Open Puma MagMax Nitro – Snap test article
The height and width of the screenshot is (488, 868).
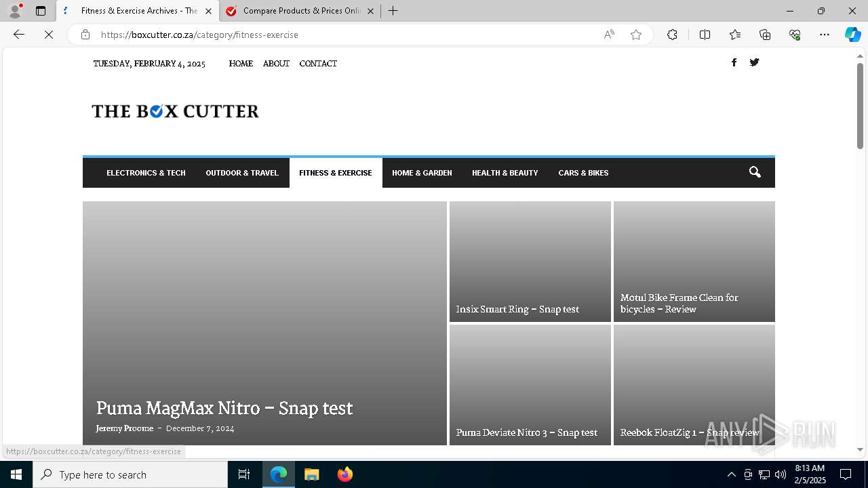point(224,408)
